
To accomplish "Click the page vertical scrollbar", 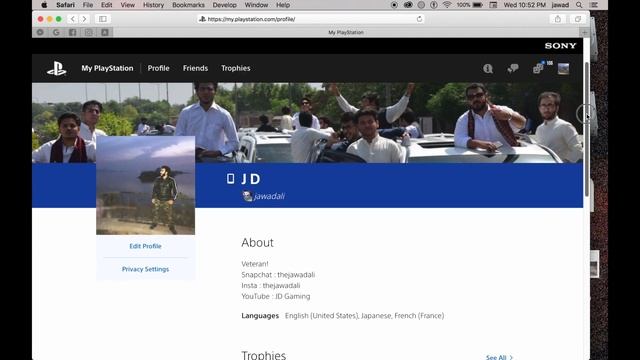I will pos(587,129).
